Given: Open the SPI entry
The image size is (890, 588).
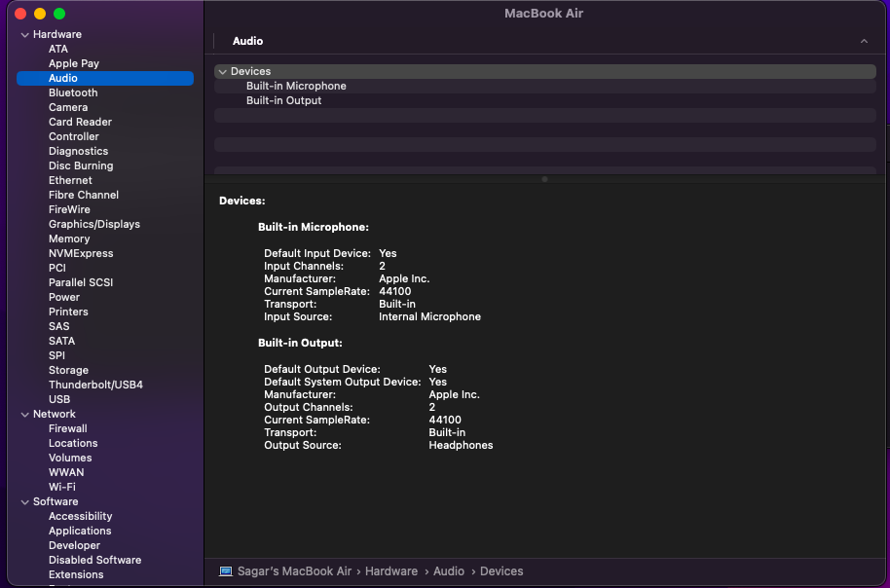Looking at the screenshot, I should [56, 356].
